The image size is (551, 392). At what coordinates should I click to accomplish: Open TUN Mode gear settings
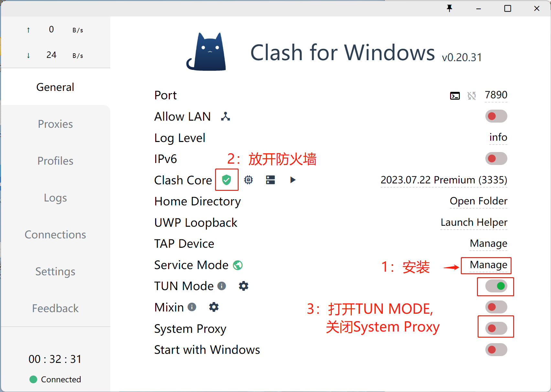[243, 286]
